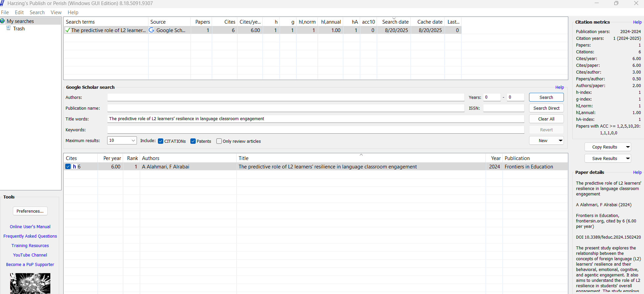Click the Publish or Perish app icon

2,3
